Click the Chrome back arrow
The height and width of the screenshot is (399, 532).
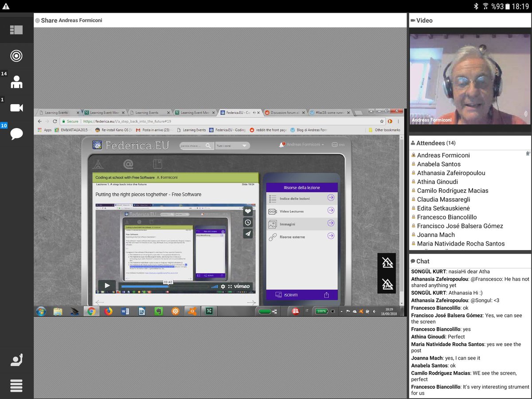39,121
